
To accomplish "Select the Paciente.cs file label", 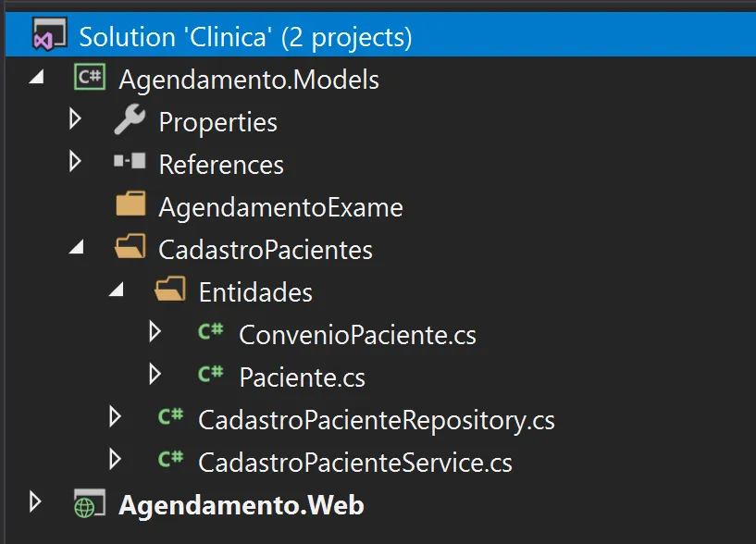I will [302, 377].
